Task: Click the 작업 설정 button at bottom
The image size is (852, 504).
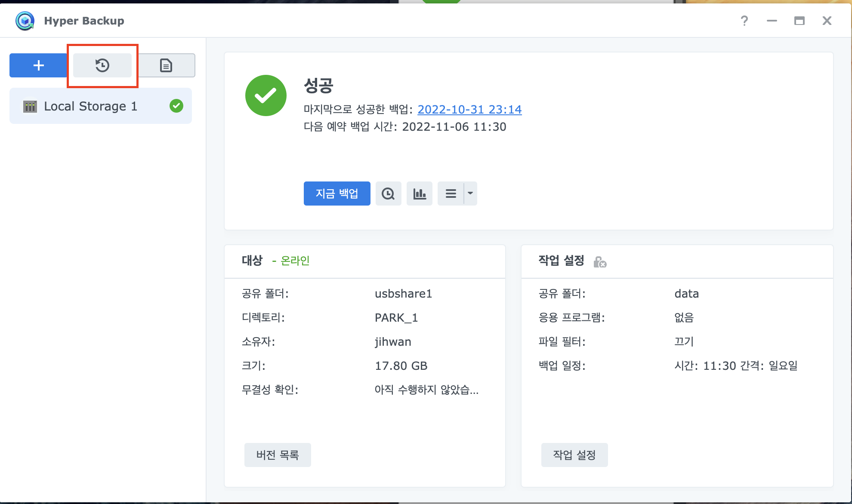Action: tap(574, 455)
